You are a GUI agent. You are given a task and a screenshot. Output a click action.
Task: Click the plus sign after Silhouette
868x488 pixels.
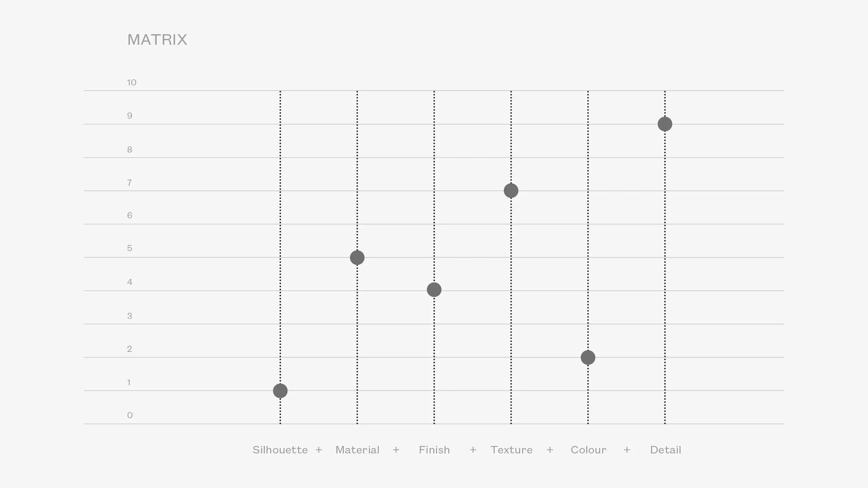[319, 450]
